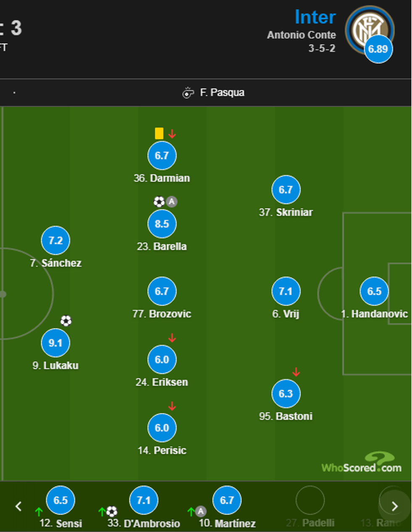Screen dimensions: 412x532
Task: Select substitute D'Ambrosio's 7.1 rating
Action: pyautogui.click(x=144, y=500)
